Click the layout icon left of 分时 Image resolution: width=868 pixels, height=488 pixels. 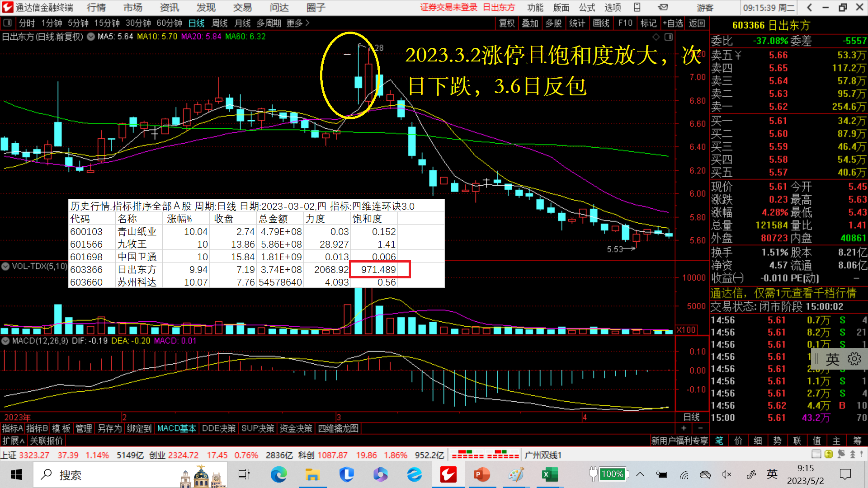[8, 23]
